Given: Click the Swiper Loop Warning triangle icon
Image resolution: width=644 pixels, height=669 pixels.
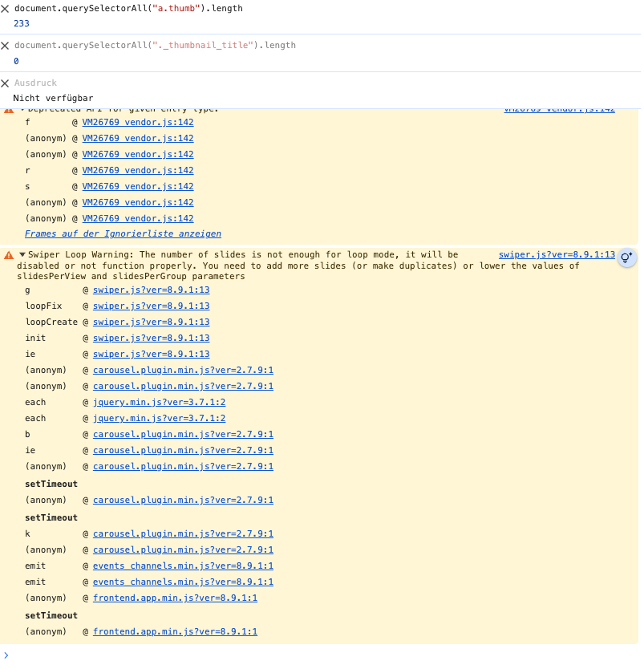Looking at the screenshot, I should pos(9,255).
